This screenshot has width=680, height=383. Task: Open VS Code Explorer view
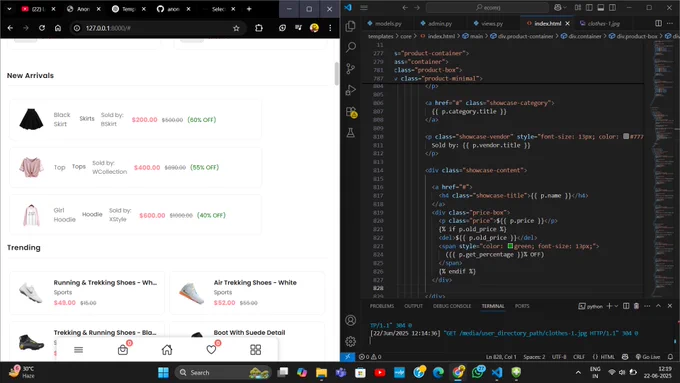(x=351, y=26)
